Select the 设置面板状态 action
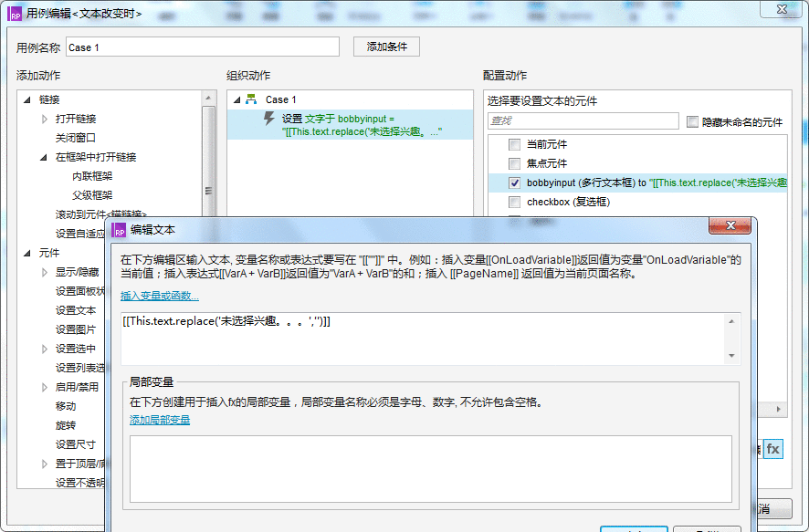 80,291
